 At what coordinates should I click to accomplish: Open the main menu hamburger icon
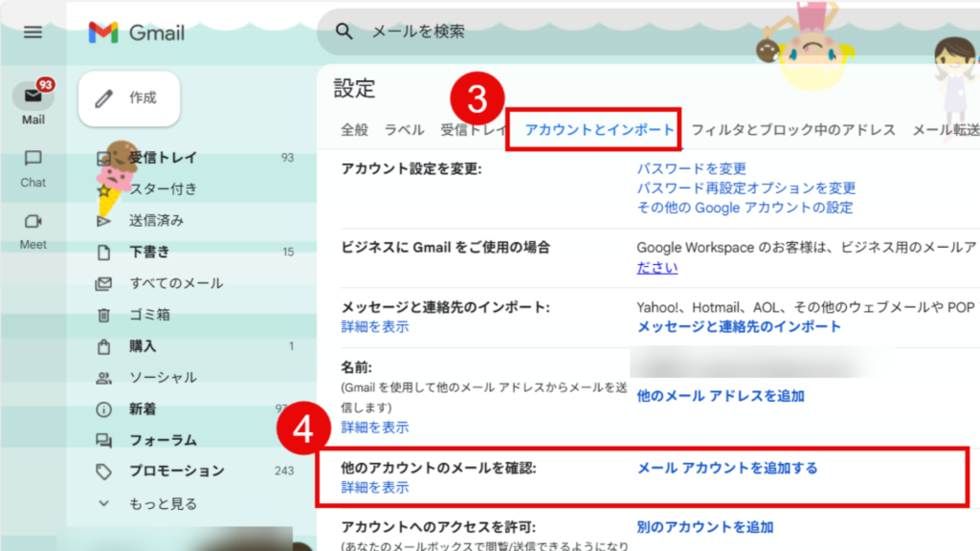tap(33, 33)
